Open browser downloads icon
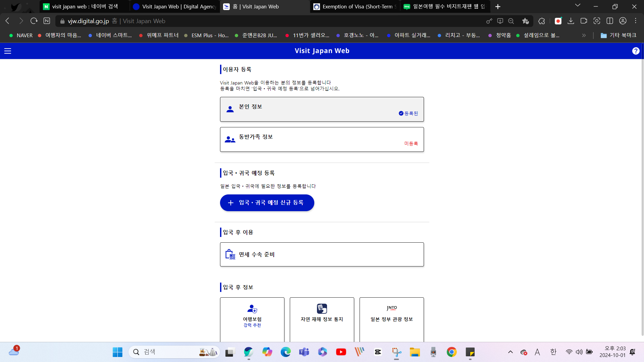Viewport: 644px width, 362px height. (x=571, y=21)
